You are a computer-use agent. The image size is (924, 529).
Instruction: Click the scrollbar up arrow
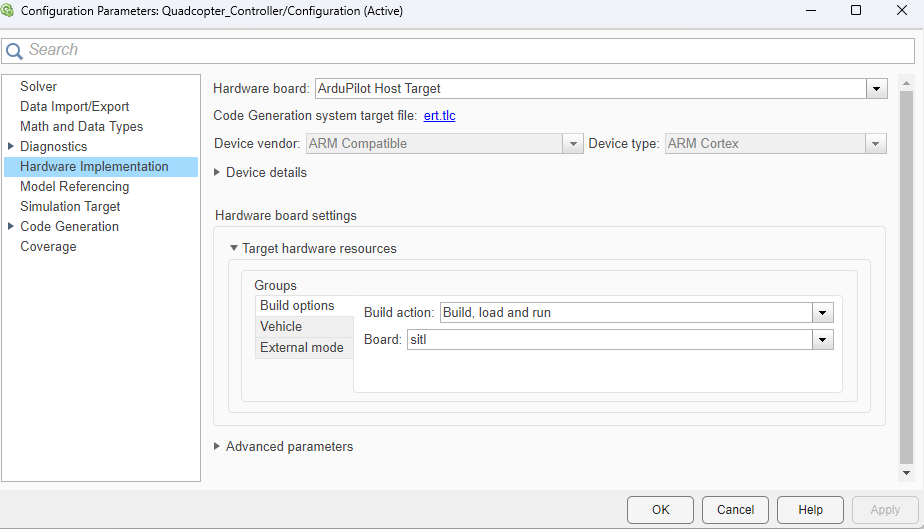tap(906, 84)
